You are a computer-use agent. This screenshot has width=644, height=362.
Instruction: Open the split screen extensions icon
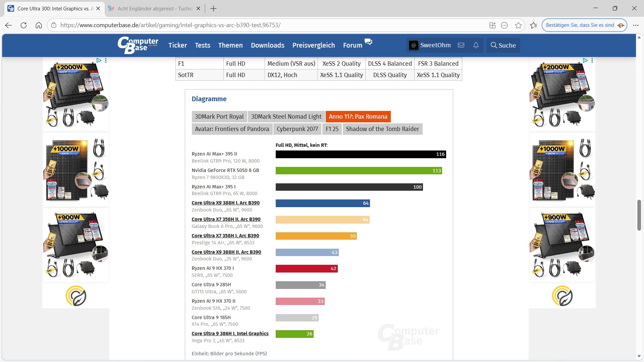click(x=492, y=25)
